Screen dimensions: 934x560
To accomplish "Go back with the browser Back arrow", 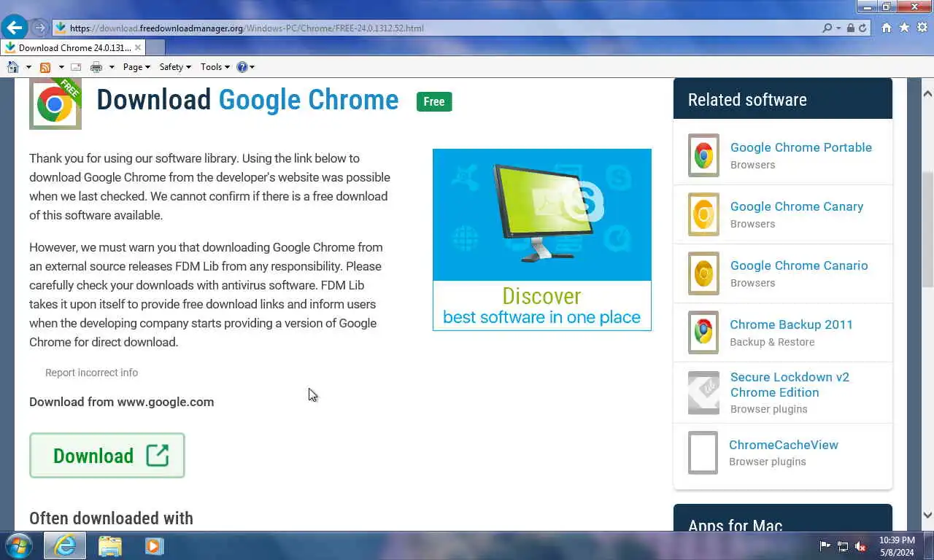I will point(15,28).
